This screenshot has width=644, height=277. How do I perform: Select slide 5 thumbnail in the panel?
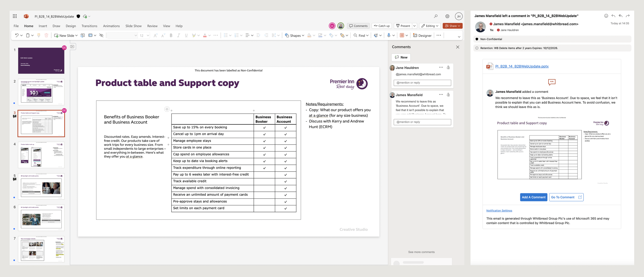[41, 186]
